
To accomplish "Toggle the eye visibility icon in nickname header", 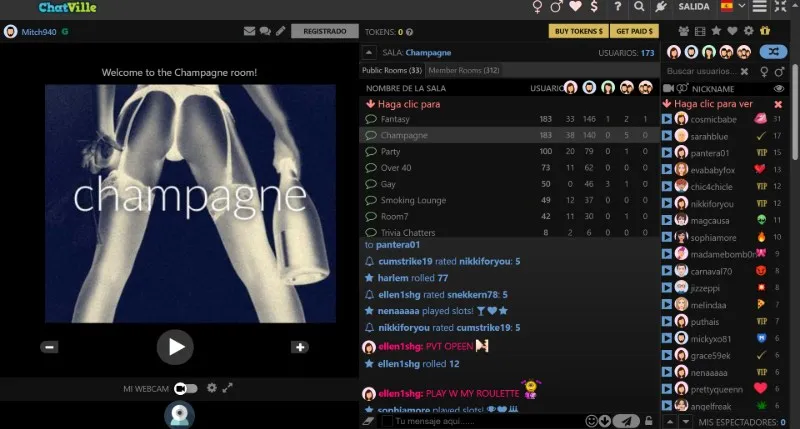I will pyautogui.click(x=779, y=89).
